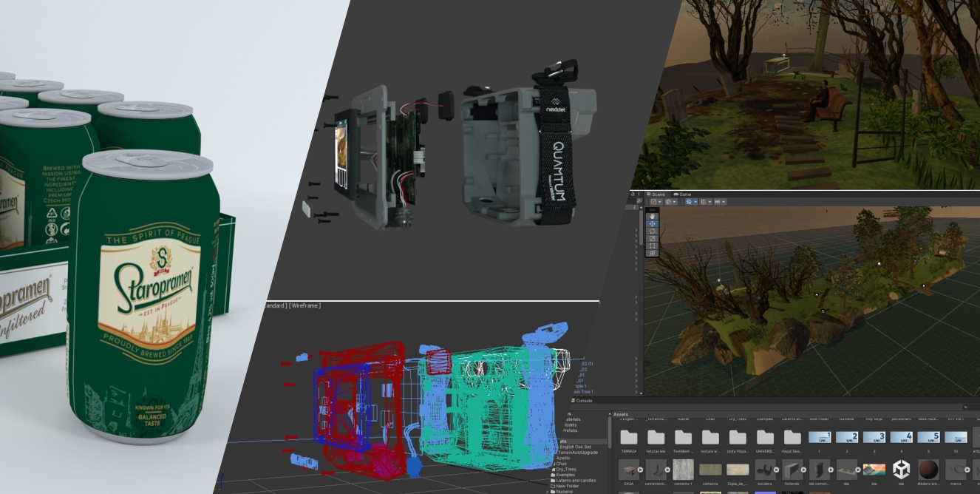Select English Oak Set in folder tree
Viewport: 980px width, 494px height.
[x=575, y=447]
